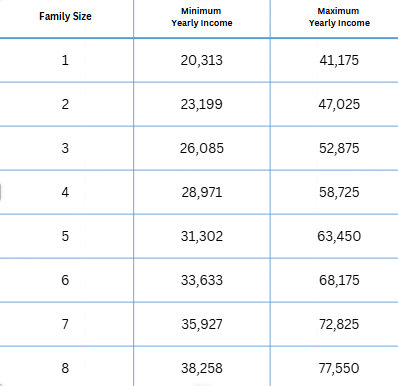Select the 35,927 cell for family of 7
398x386 pixels.
click(x=202, y=324)
